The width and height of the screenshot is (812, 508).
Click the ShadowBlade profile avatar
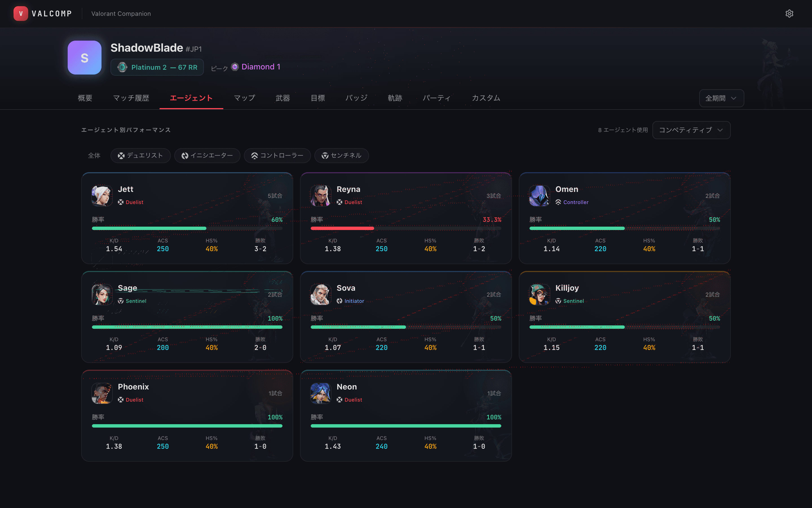coord(85,58)
